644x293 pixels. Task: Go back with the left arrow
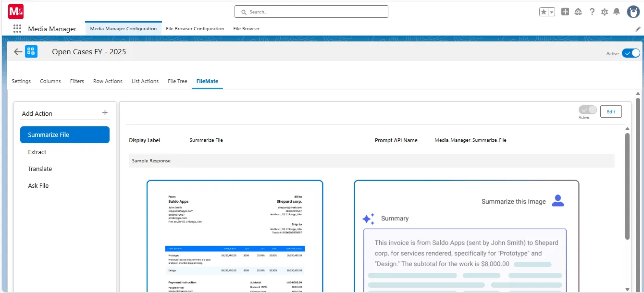(x=18, y=51)
